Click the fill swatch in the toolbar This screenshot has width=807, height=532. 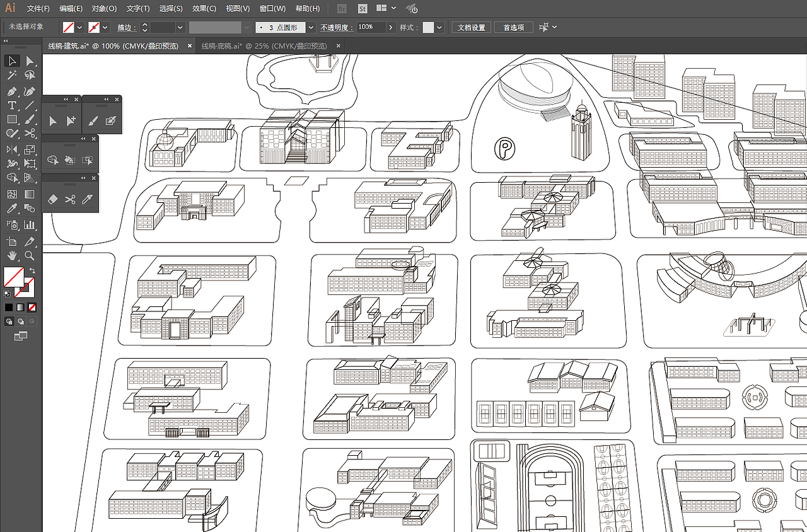pyautogui.click(x=14, y=277)
